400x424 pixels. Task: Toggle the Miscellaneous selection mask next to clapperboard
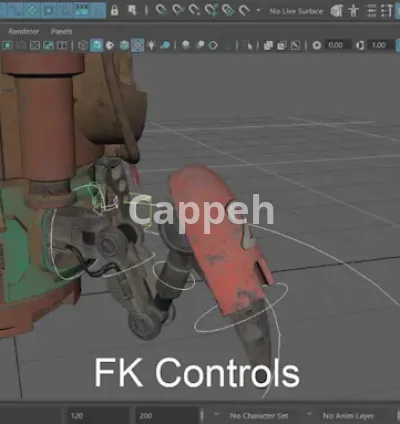tap(97, 10)
